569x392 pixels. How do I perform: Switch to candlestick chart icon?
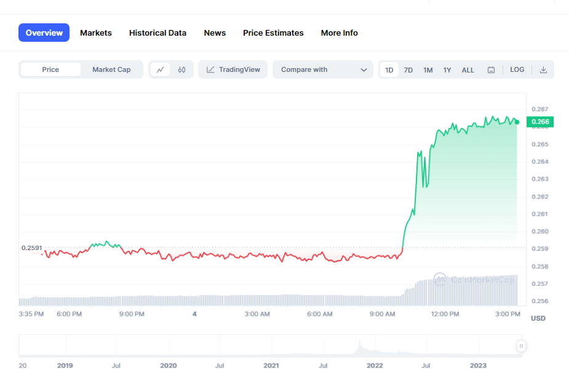[181, 69]
